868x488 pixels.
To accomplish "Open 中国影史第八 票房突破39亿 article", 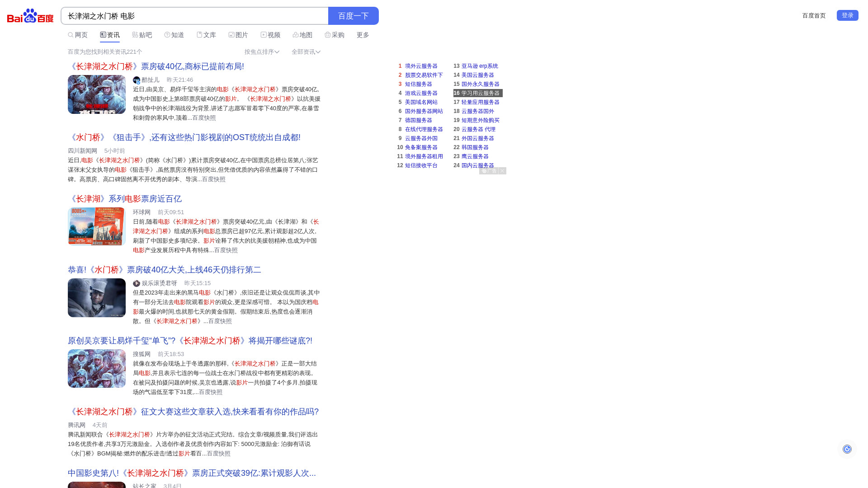I will point(192,473).
